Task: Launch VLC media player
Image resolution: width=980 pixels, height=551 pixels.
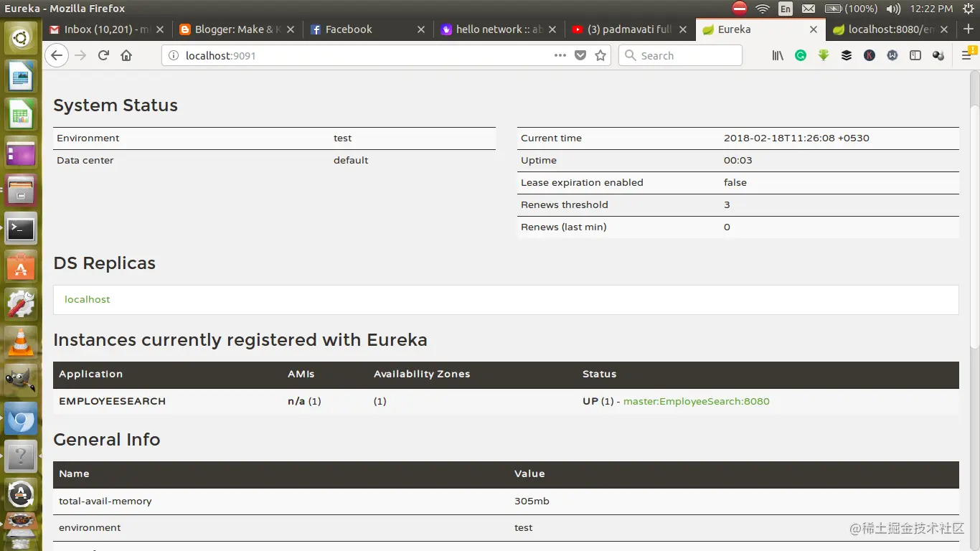Action: tap(21, 344)
